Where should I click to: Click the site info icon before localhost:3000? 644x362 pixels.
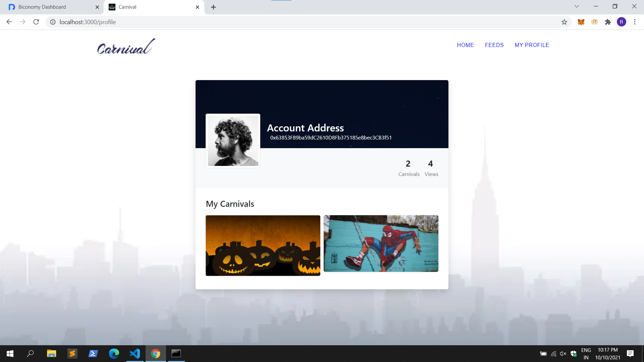pos(53,22)
